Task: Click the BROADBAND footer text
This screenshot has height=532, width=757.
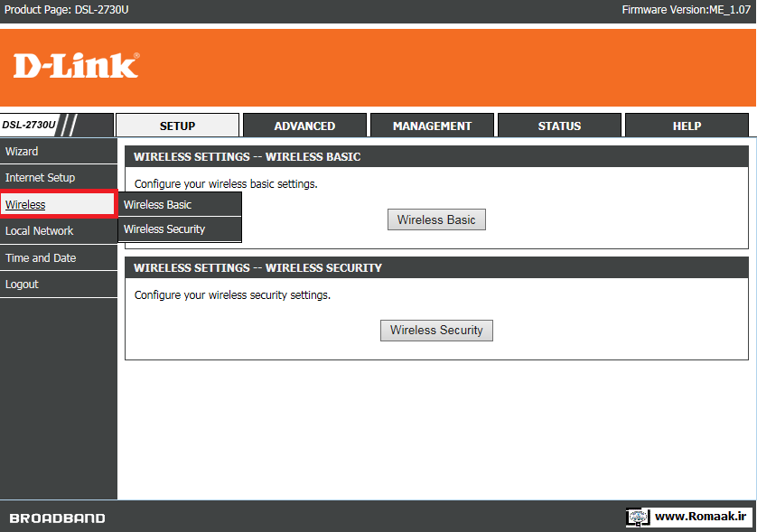Action: pos(57,518)
